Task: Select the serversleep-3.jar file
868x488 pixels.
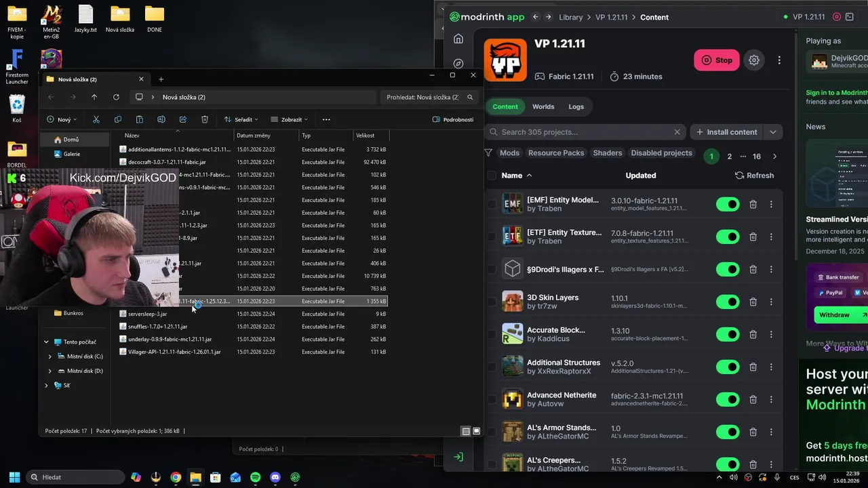Action: point(147,314)
